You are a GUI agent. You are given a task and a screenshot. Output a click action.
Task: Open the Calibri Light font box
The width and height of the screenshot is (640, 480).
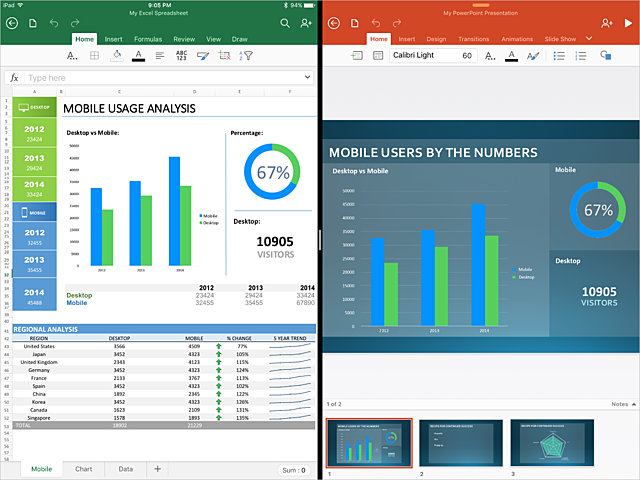[x=423, y=56]
